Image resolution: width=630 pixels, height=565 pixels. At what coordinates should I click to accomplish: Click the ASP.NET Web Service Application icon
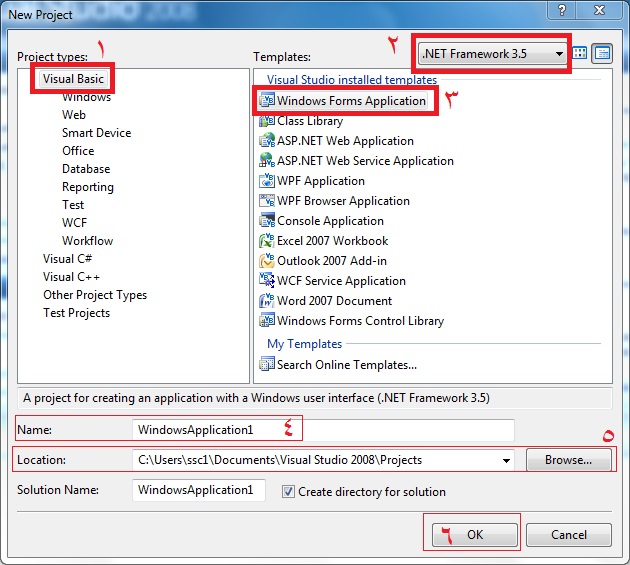(x=267, y=160)
